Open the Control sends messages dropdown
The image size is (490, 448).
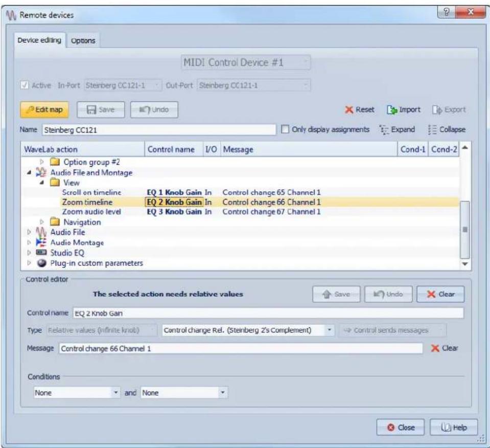[393, 330]
